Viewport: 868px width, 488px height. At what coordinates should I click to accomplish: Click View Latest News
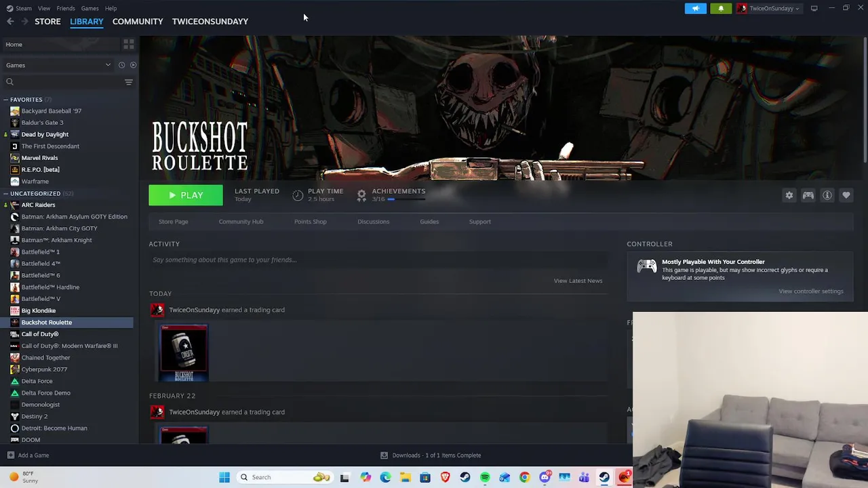pos(578,281)
